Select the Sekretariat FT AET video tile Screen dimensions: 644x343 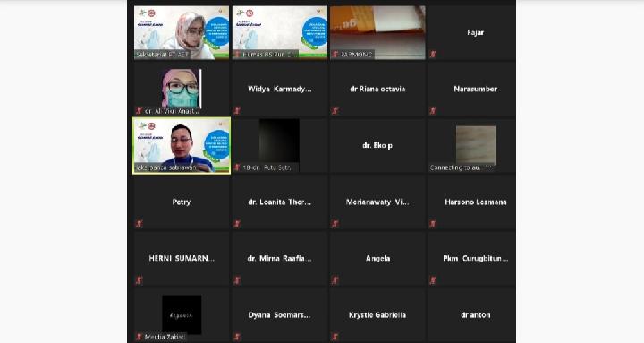pos(182,32)
